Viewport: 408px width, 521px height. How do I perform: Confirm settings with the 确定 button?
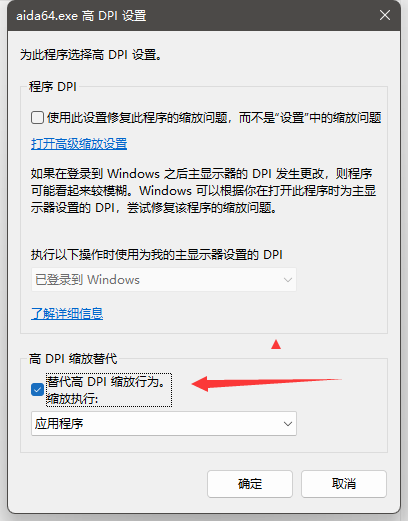250,484
